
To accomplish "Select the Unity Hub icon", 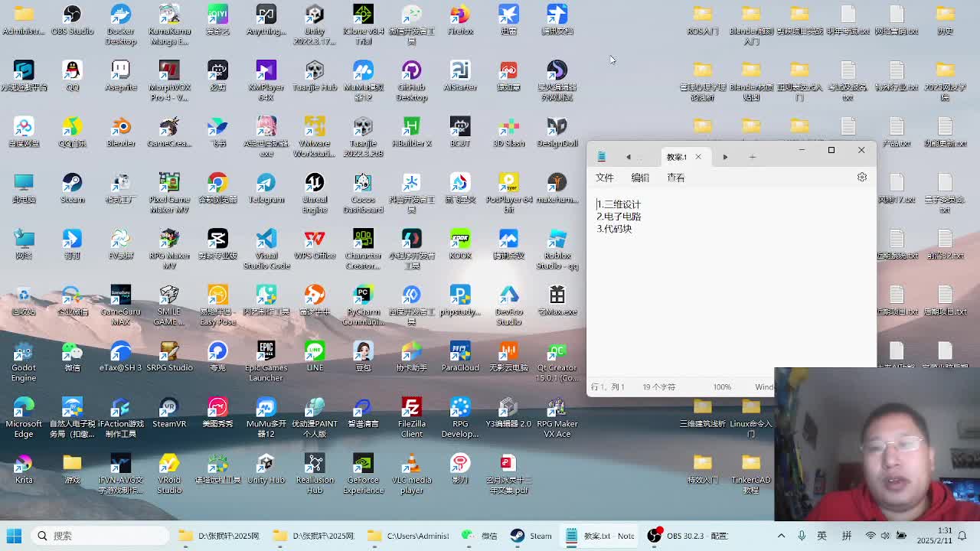I will click(266, 469).
